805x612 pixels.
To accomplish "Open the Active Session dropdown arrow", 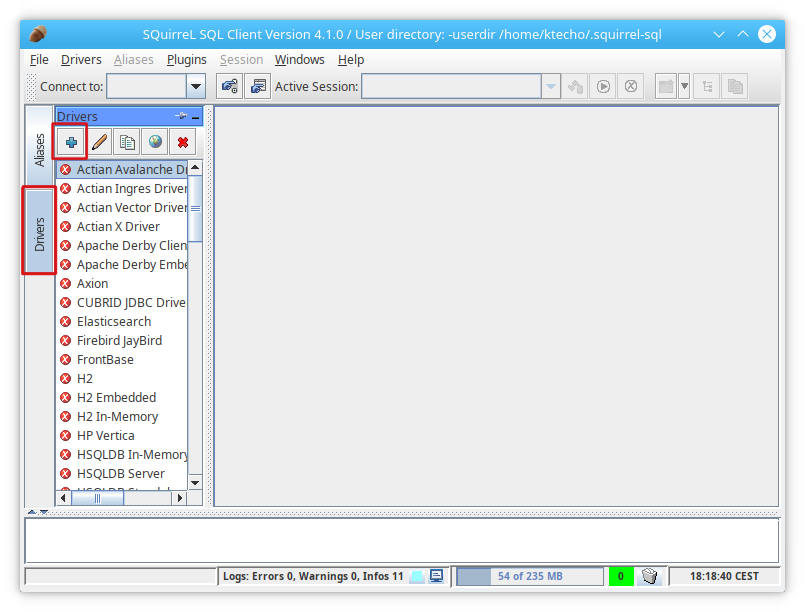I will tap(550, 86).
